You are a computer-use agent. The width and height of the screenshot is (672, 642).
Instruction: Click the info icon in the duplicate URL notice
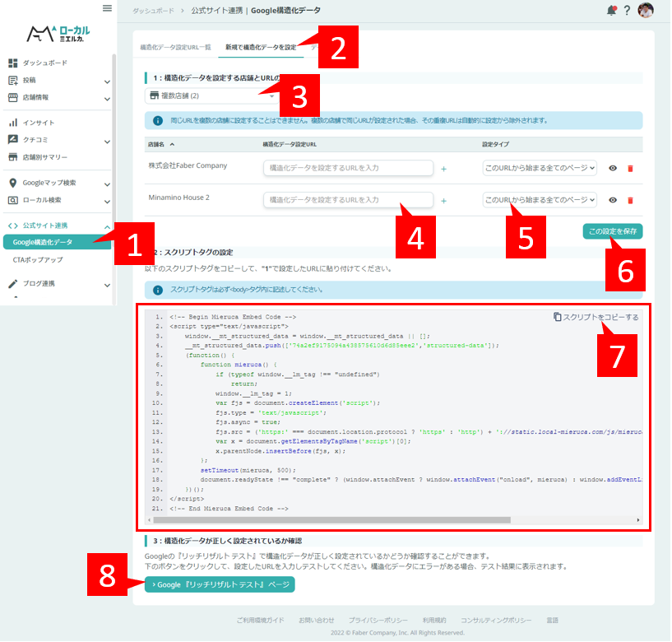[x=158, y=121]
